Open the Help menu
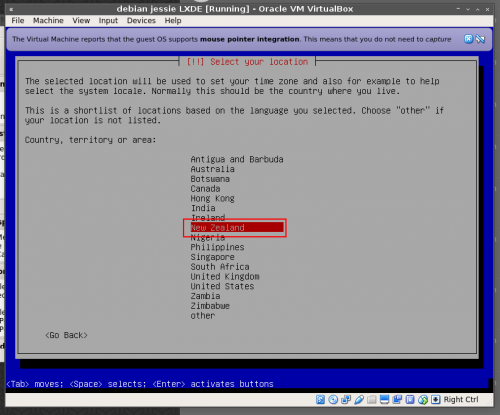The height and width of the screenshot is (415, 500). coord(173,21)
